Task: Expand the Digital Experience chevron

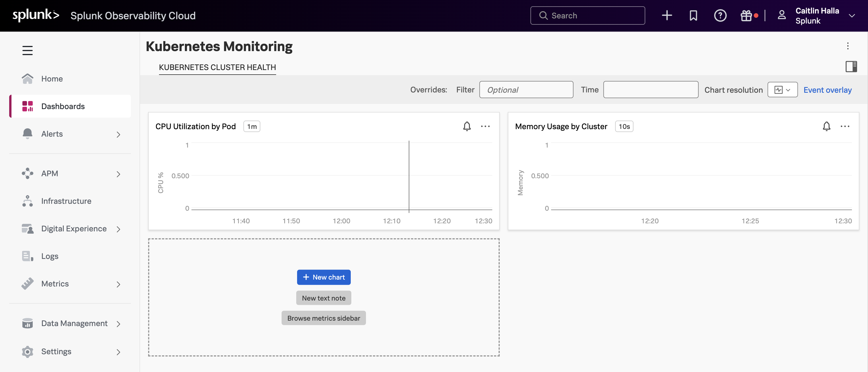Action: pyautogui.click(x=118, y=229)
